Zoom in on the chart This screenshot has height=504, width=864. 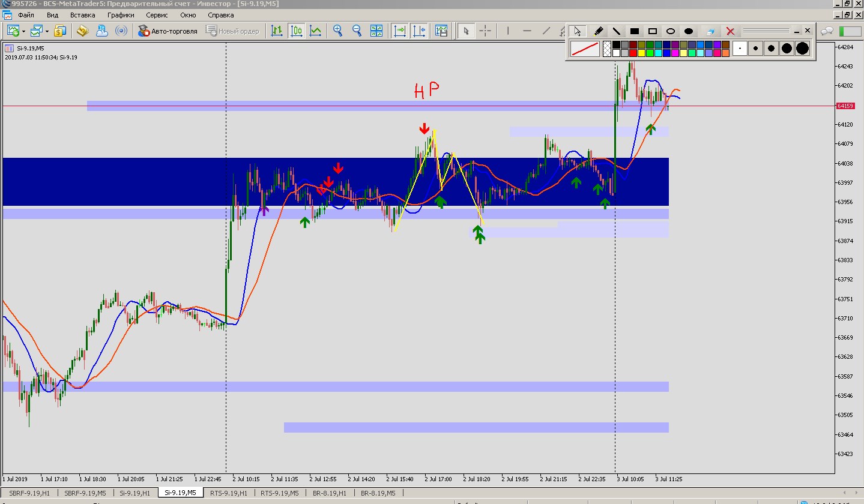click(x=338, y=31)
